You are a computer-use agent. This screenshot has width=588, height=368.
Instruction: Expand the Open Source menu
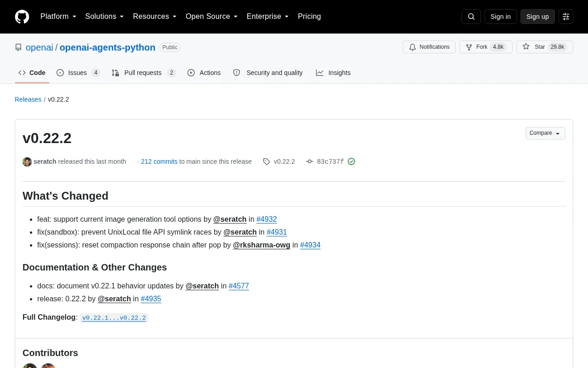211,17
